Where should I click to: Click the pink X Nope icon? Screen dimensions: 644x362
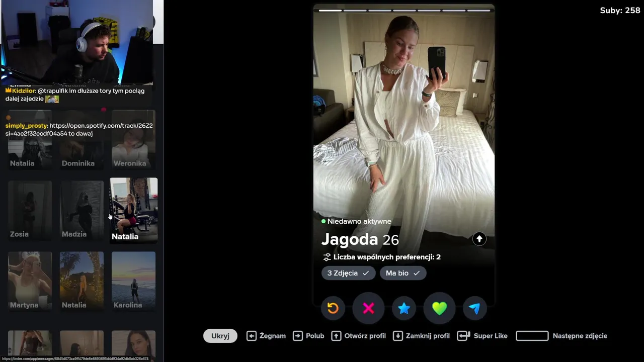(x=368, y=308)
